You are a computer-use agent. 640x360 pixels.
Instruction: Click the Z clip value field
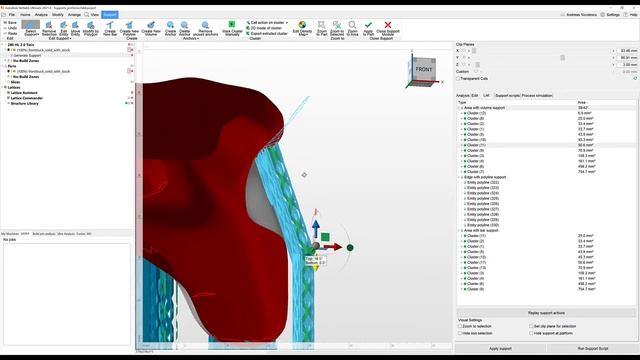pyautogui.click(x=627, y=64)
